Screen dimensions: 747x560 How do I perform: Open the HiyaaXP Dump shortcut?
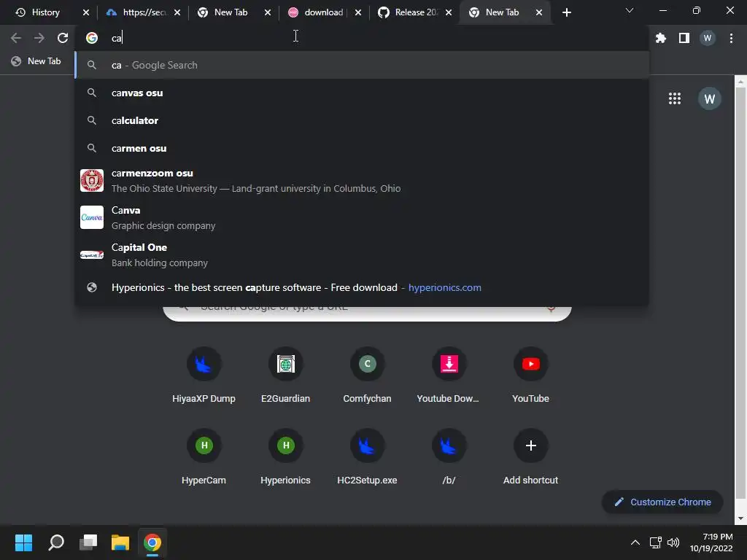[204, 376]
